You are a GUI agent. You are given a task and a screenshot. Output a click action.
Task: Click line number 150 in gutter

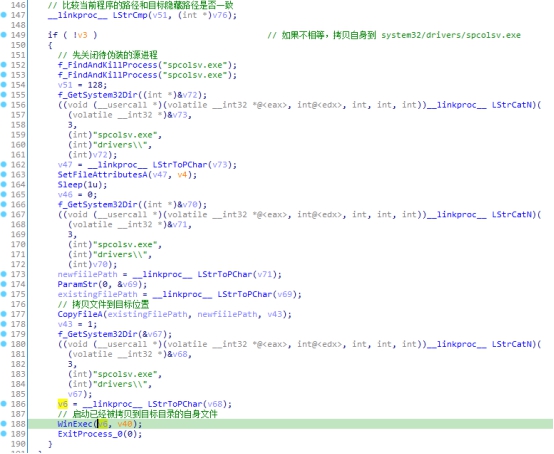pyautogui.click(x=18, y=45)
